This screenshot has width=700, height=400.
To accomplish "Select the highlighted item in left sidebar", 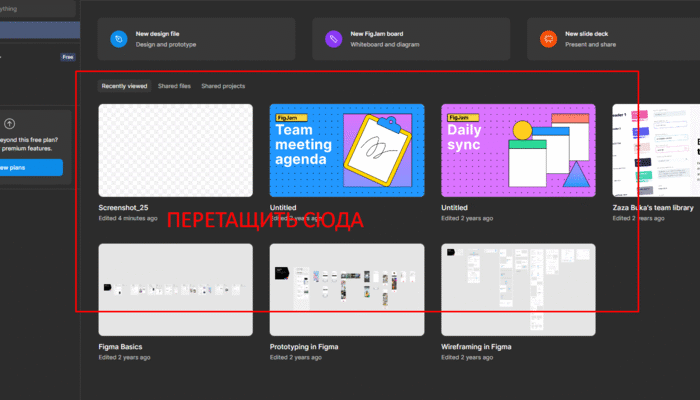I will pos(35,32).
